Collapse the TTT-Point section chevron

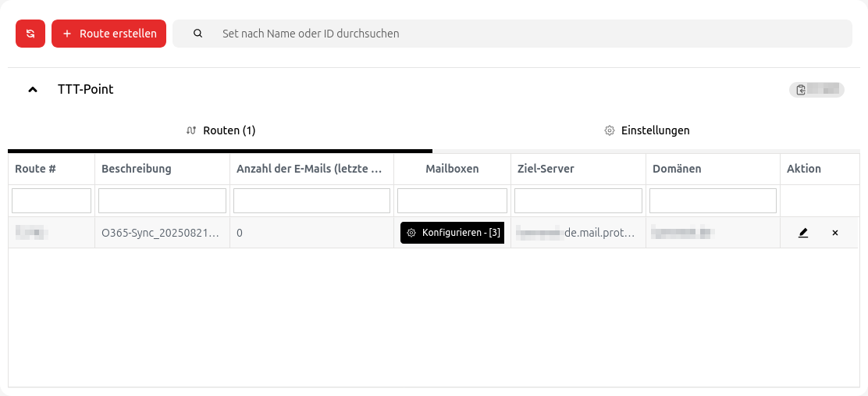coord(33,90)
